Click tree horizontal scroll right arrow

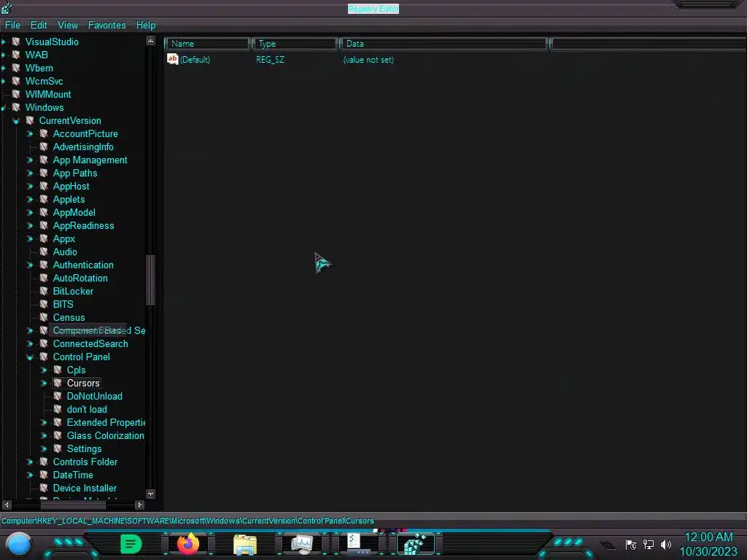click(x=139, y=505)
